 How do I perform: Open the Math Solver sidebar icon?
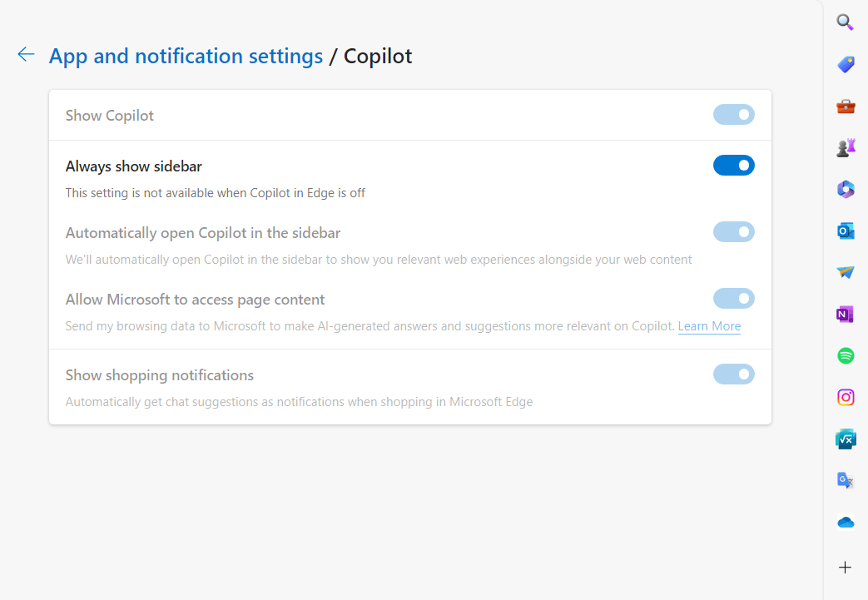pyautogui.click(x=846, y=439)
